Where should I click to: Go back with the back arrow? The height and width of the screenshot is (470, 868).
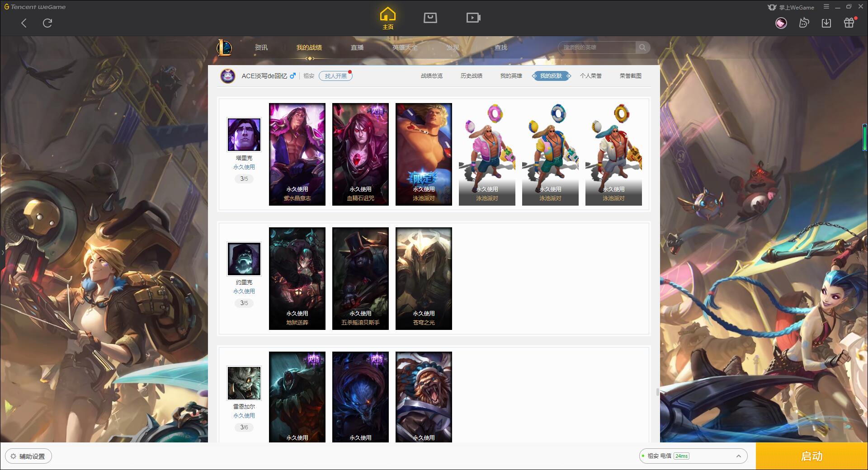[x=24, y=23]
